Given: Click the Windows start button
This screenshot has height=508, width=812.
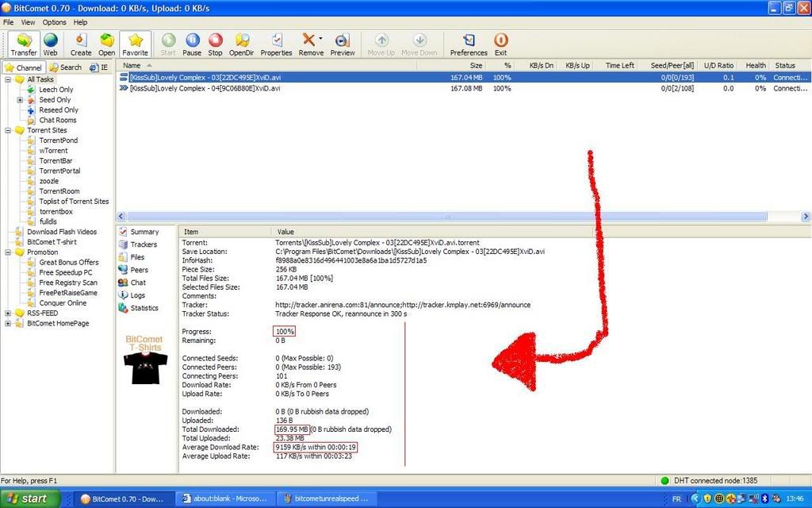Looking at the screenshot, I should coord(29,498).
